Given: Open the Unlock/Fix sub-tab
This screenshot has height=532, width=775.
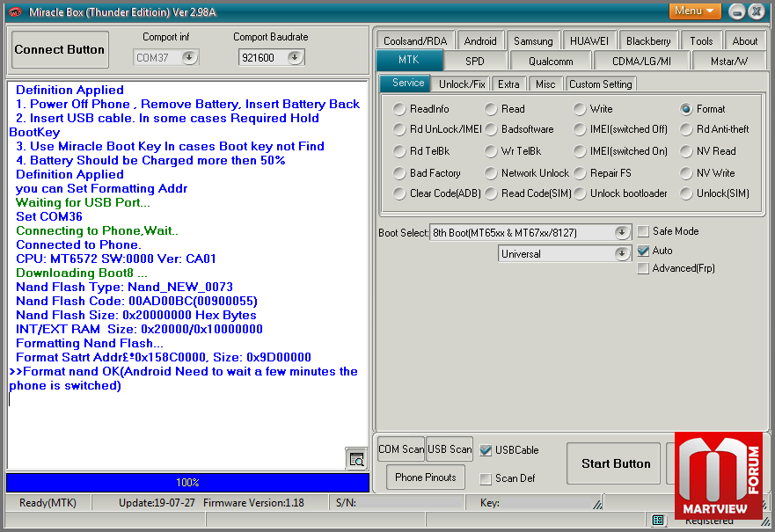Looking at the screenshot, I should click(x=462, y=84).
